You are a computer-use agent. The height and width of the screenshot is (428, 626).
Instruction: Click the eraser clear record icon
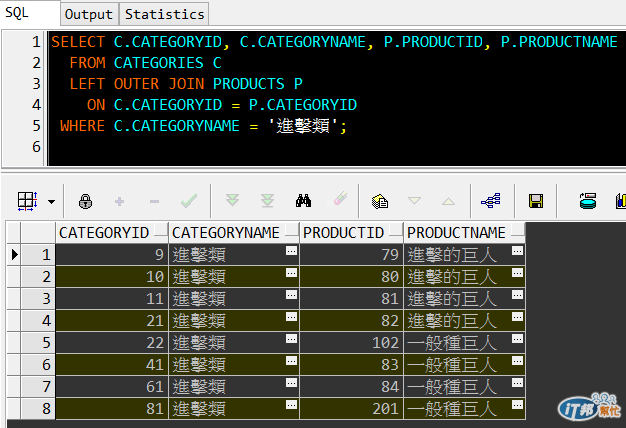click(x=340, y=199)
